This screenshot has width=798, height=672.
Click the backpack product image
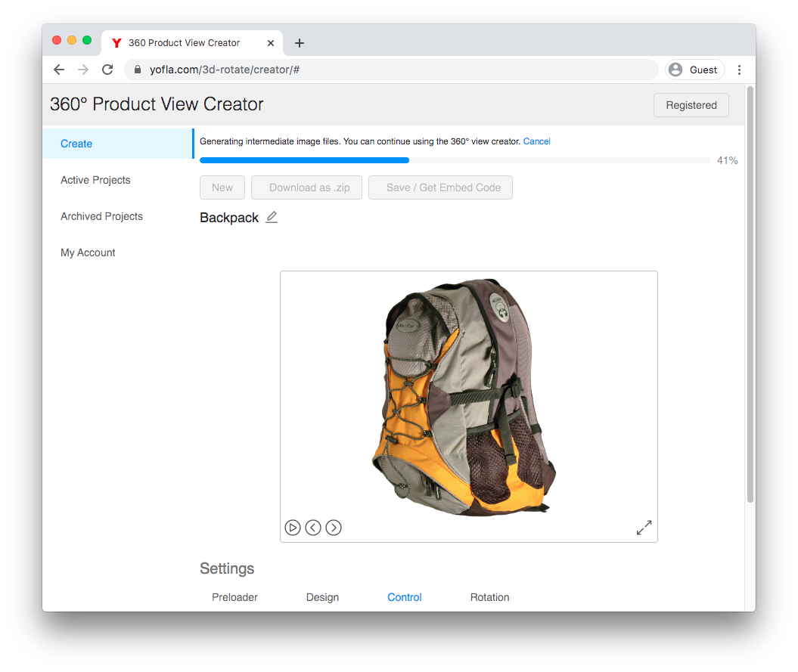pos(464,397)
